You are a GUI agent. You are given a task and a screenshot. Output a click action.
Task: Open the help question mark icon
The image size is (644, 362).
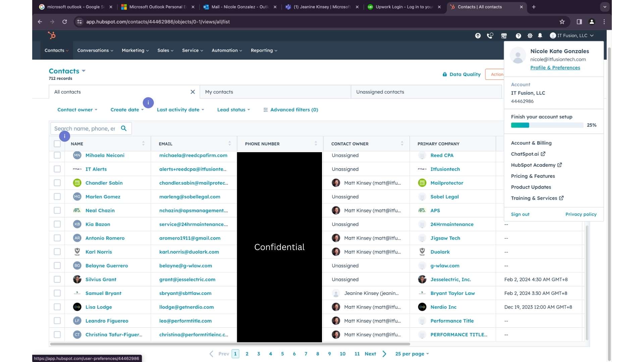click(x=518, y=36)
